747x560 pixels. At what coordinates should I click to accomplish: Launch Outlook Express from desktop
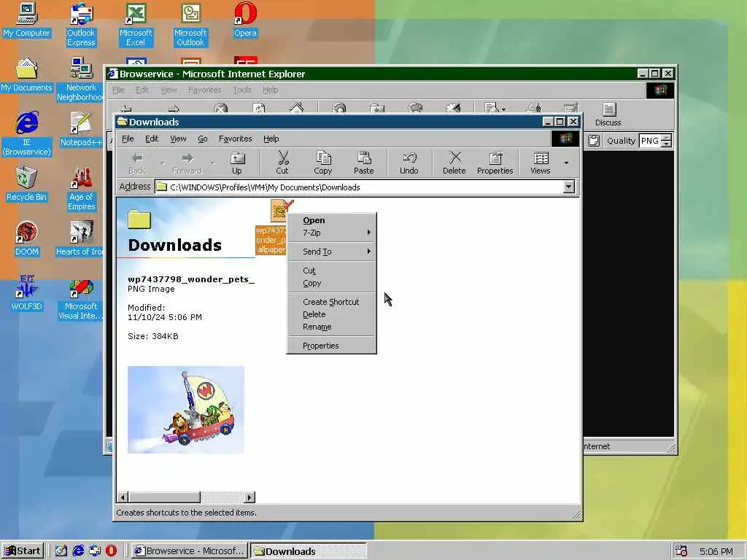tap(81, 25)
